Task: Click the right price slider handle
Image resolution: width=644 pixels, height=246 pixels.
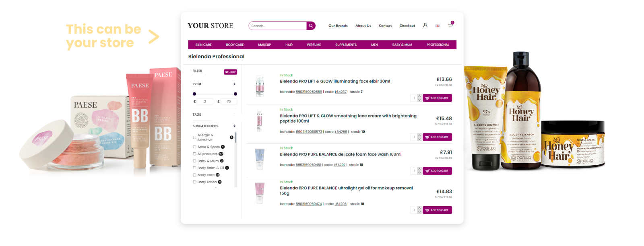Action: (235, 94)
